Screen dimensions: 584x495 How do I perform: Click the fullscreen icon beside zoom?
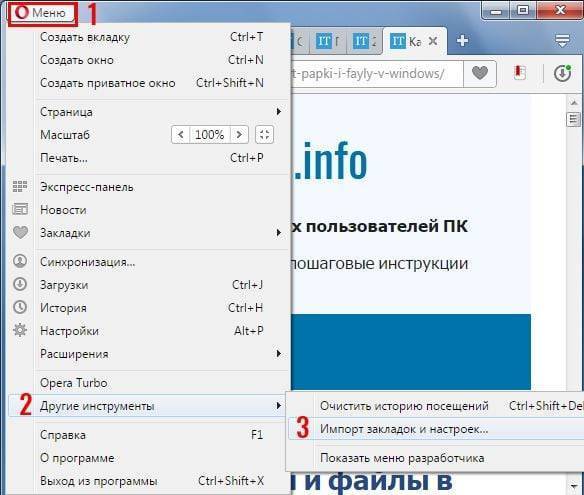click(x=264, y=134)
